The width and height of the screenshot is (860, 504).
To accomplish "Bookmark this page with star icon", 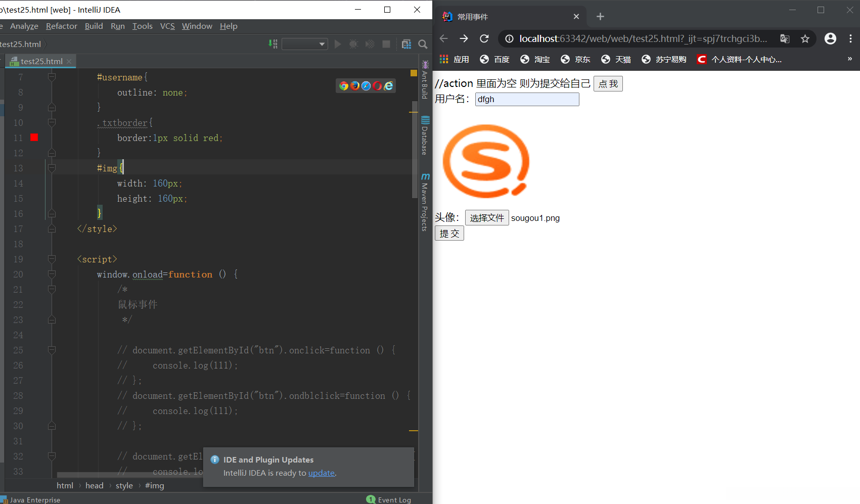I will [805, 39].
